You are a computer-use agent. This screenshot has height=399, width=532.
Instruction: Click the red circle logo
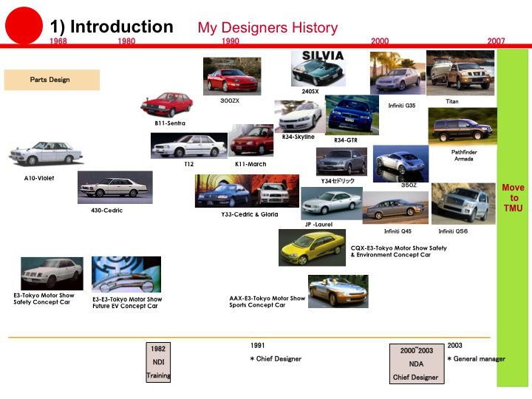(24, 25)
